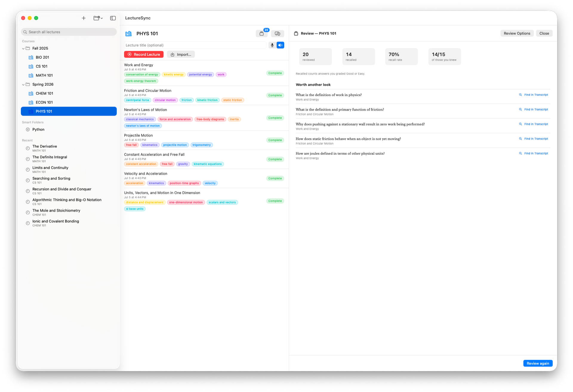Click the Search all lectures field
Screen dimensions: 573x392
(69, 32)
